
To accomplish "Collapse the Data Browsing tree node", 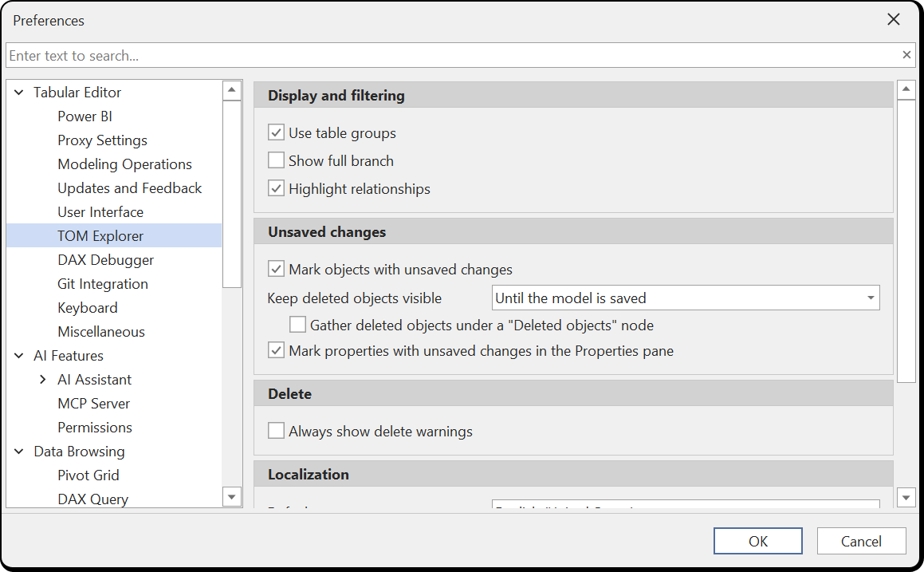I will [x=19, y=451].
